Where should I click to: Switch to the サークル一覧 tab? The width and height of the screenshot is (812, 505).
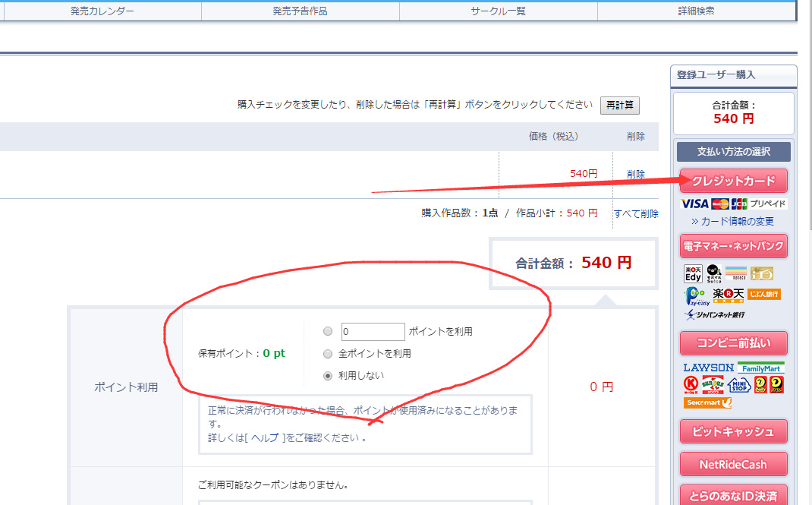496,11
